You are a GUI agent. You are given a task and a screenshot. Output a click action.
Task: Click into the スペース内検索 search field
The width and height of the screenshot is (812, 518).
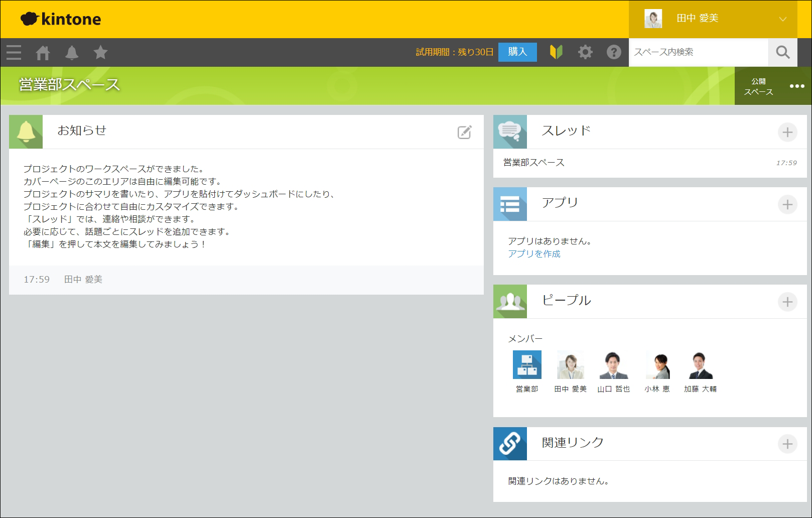tap(698, 52)
